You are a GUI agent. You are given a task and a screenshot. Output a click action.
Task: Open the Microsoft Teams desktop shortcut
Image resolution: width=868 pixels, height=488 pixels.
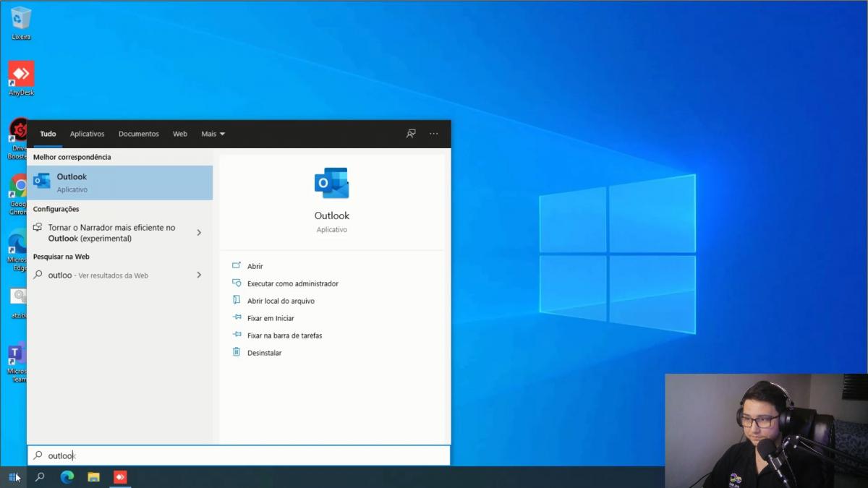tap(18, 361)
